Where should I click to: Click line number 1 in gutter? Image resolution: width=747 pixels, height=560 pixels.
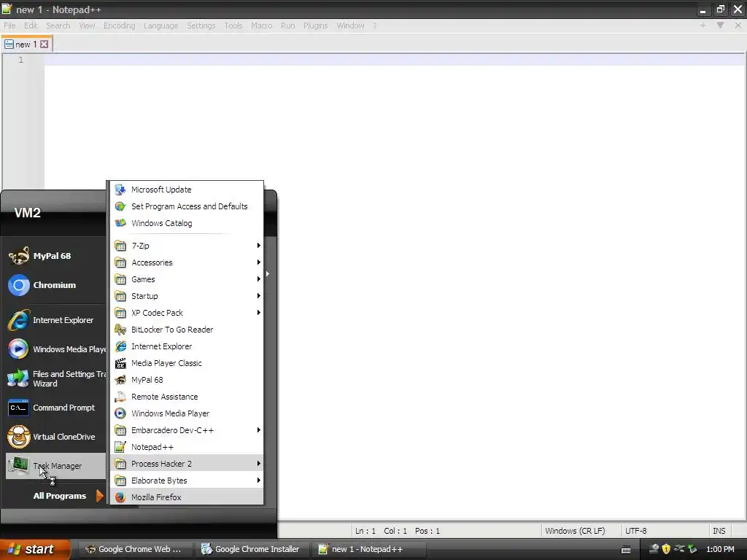(20, 60)
